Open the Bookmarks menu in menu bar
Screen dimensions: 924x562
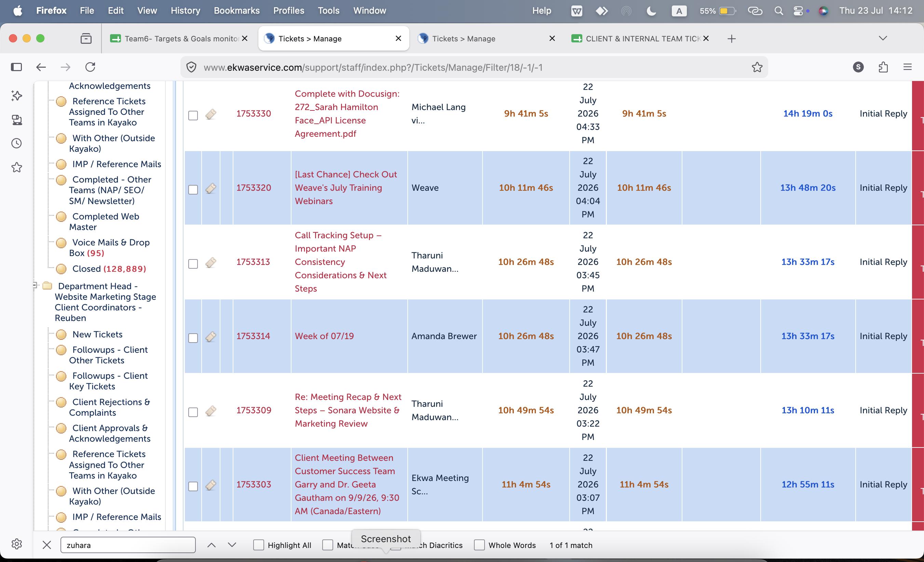click(x=236, y=11)
